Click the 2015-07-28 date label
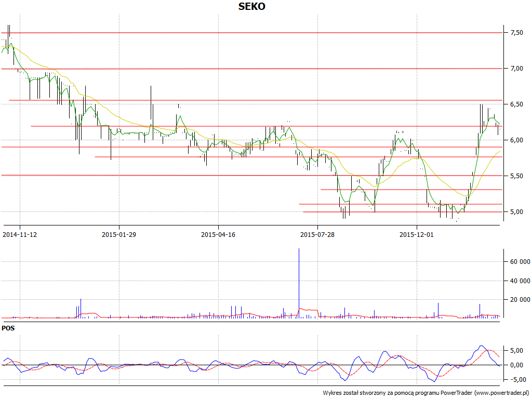Screen dimensions: 532x399 click(317, 234)
